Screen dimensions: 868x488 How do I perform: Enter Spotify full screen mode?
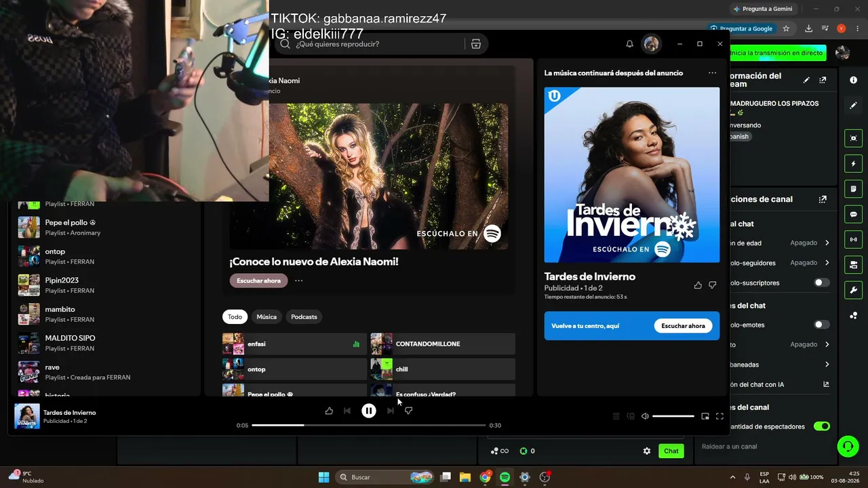(719, 416)
